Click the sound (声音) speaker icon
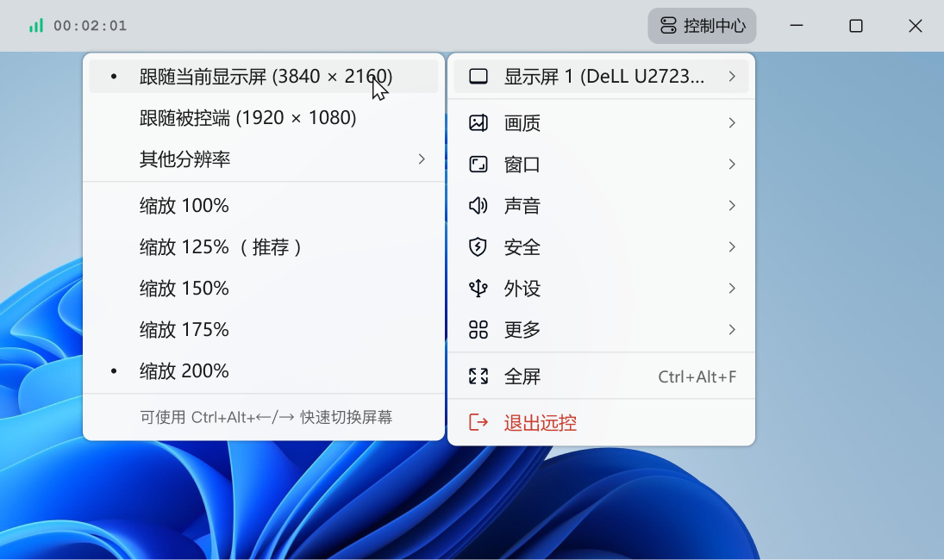The height and width of the screenshot is (560, 944). 478,206
